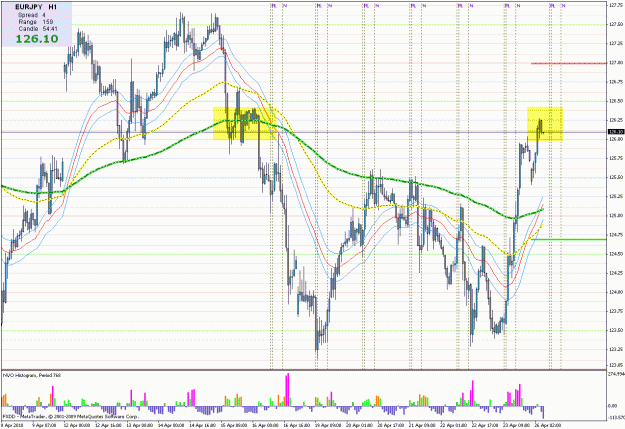Click the 13 Apr 08:00 time axis label

141,425
